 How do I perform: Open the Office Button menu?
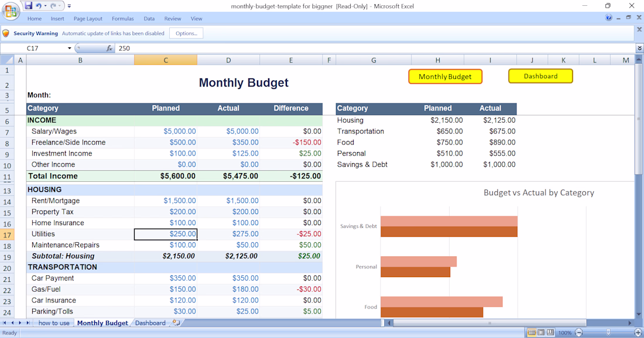(11, 11)
